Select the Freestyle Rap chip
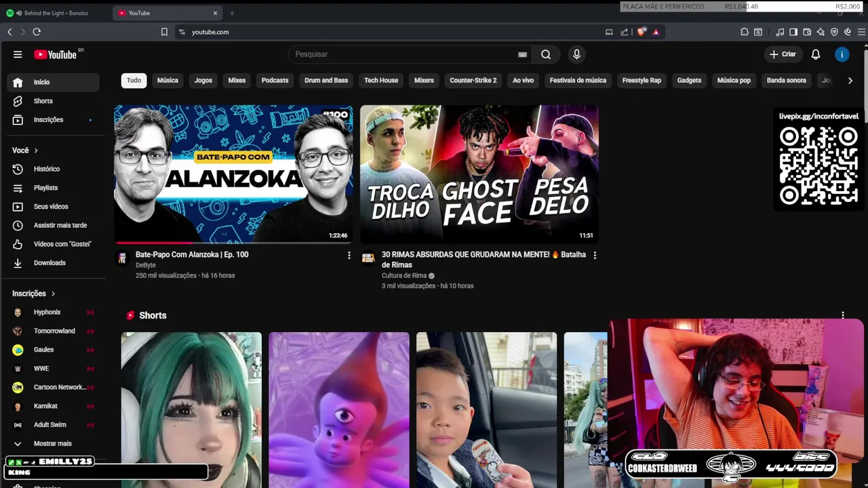Image resolution: width=868 pixels, height=488 pixels. (x=642, y=81)
